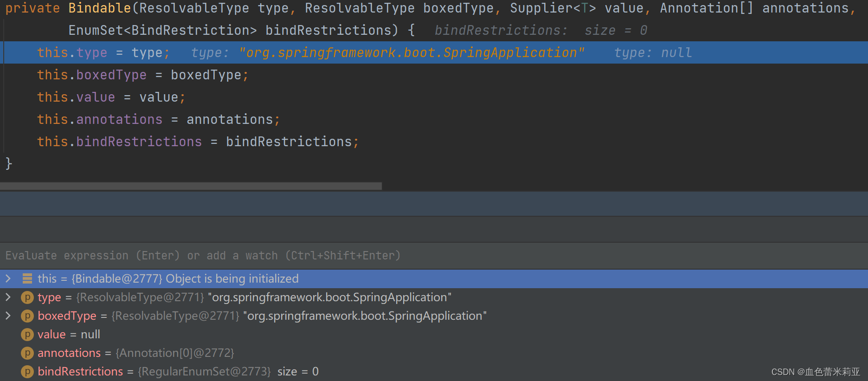Viewport: 868px width, 381px height.
Task: Click the closing brace of constructor
Action: point(9,163)
